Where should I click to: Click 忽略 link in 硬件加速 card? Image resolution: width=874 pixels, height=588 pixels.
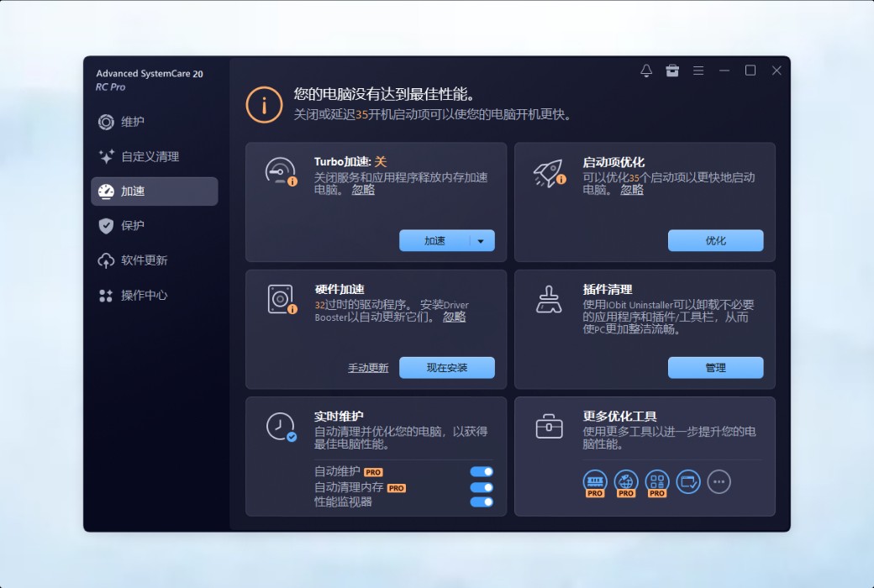tap(455, 318)
